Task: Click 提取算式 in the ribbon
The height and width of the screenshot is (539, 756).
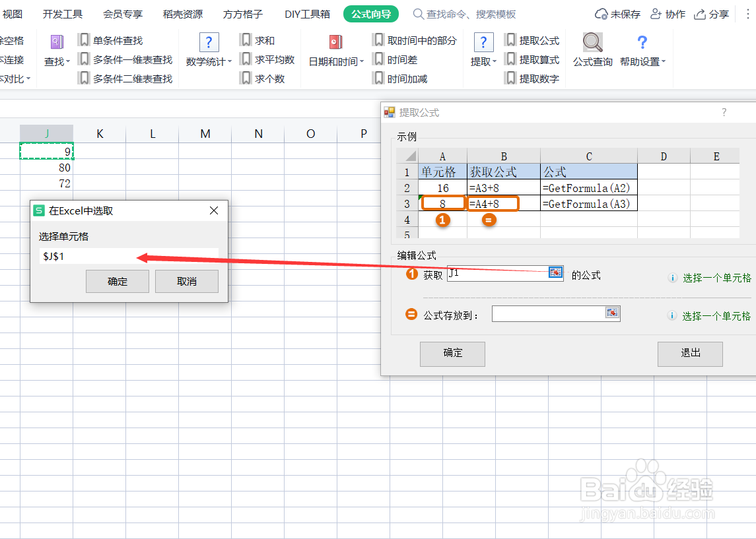Action: pyautogui.click(x=532, y=60)
